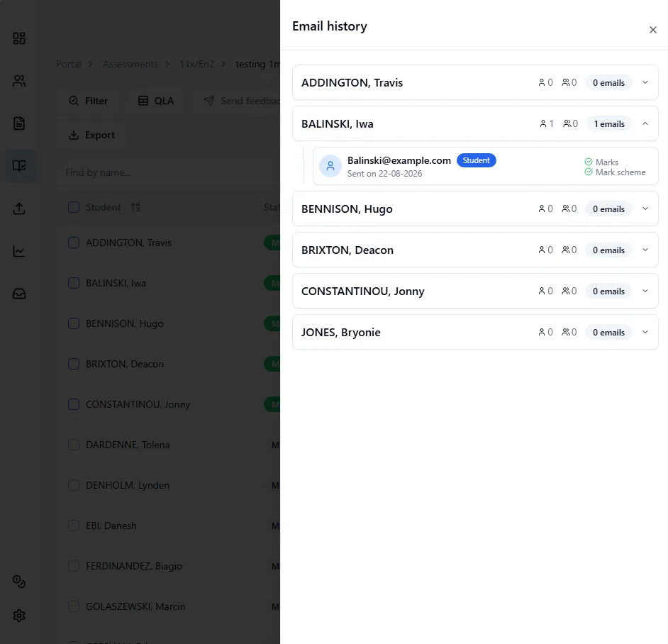Tick the checkbox for BENNISON, Hugo

click(74, 323)
